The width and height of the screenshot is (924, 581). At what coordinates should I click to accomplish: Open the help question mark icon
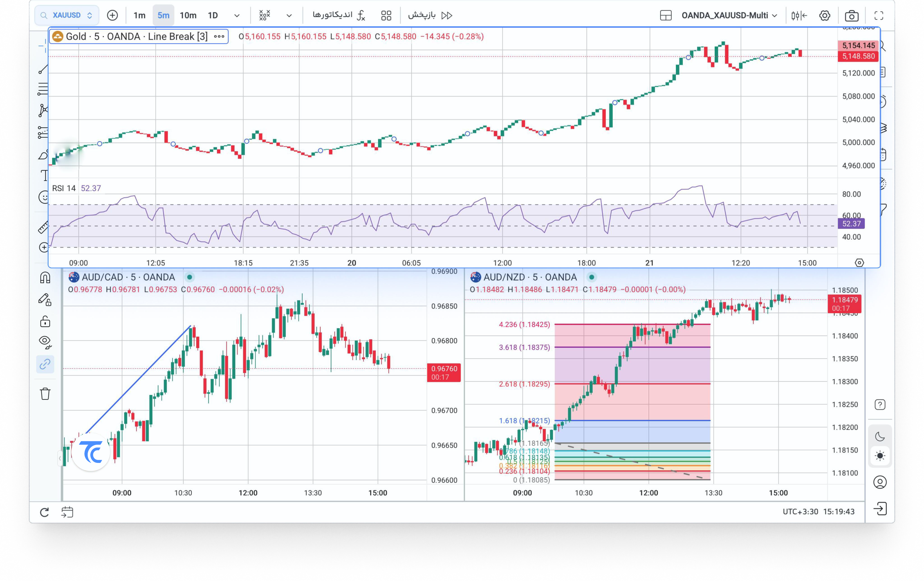click(x=880, y=405)
